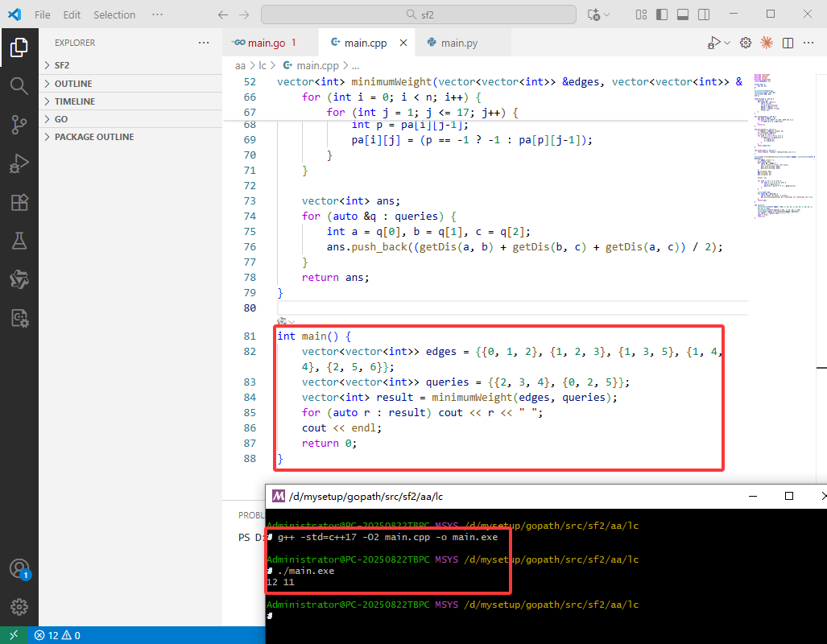
Task: Click the VS Code logo icon
Action: 14,14
